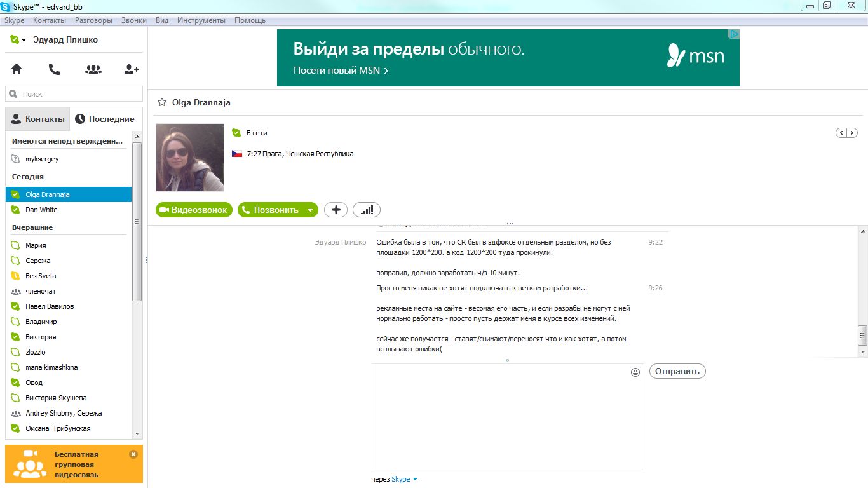Screen dimensions: 868x488
Task: Select contact zlozzlo
Action: (69, 352)
